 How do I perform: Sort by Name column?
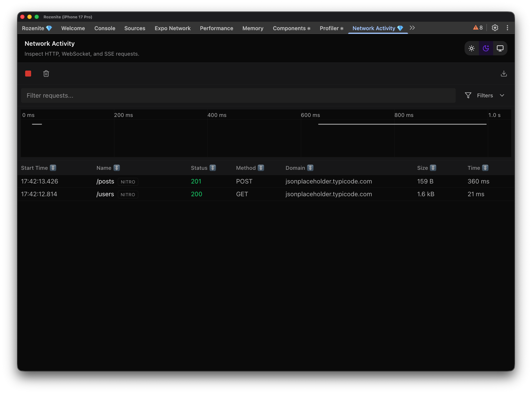coord(108,168)
